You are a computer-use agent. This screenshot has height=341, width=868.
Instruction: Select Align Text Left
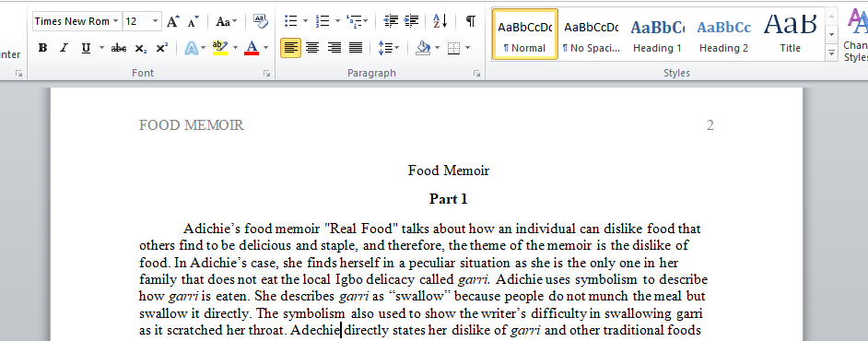coord(290,48)
